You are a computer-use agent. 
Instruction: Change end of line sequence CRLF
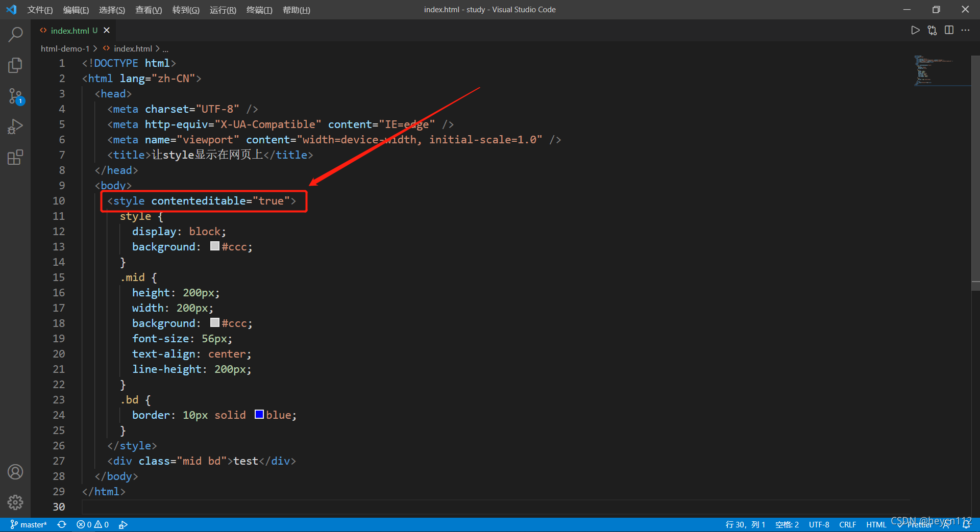(x=847, y=525)
